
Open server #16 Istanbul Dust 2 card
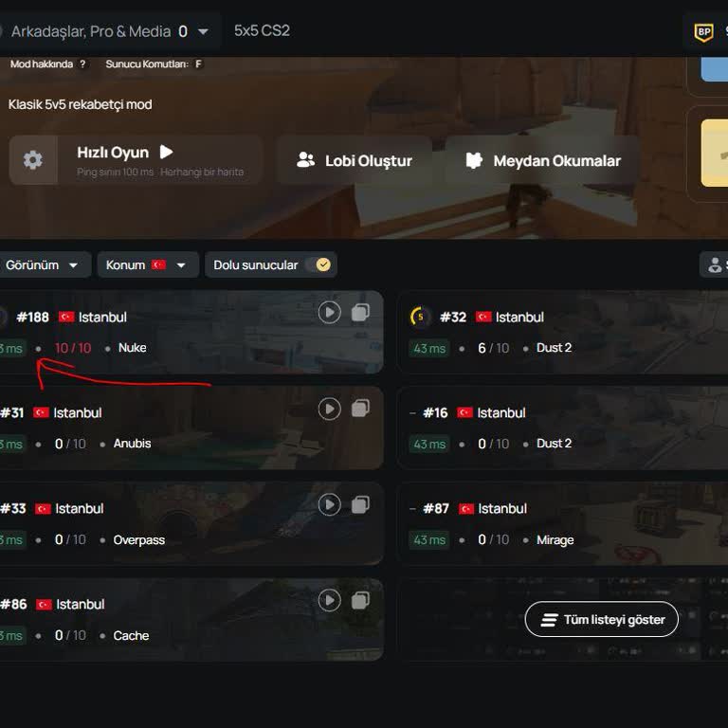tap(563, 428)
